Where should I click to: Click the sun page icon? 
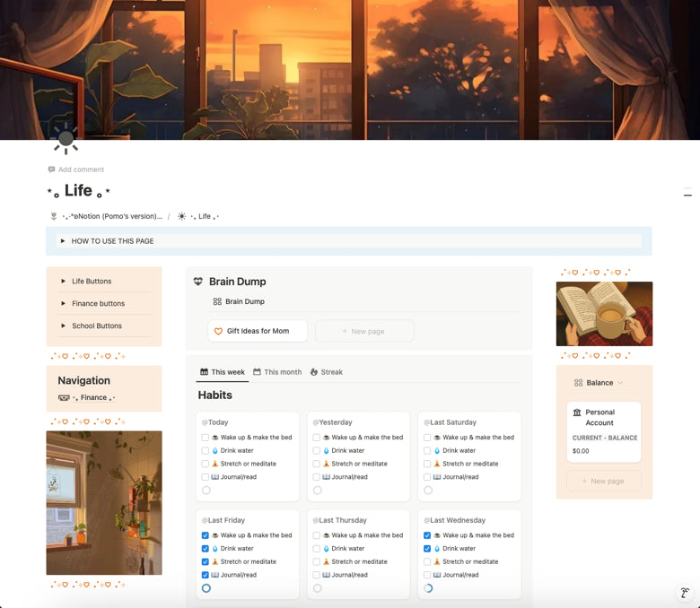coord(66,139)
